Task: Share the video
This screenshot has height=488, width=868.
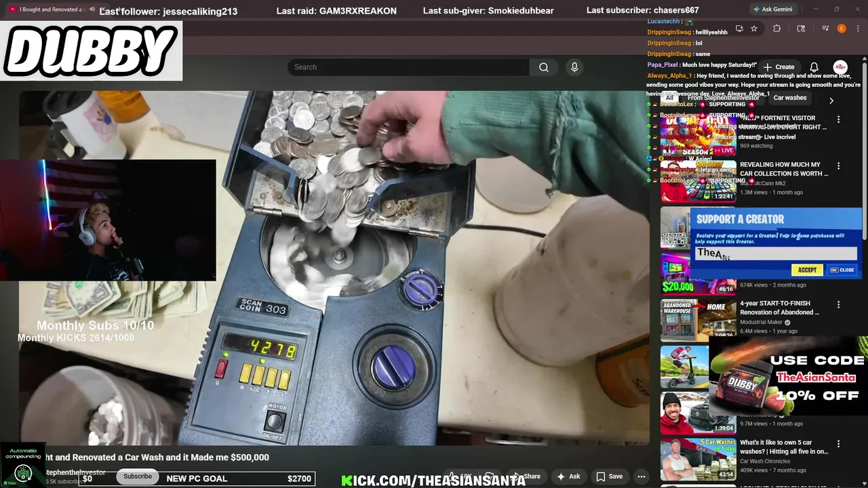Action: (x=528, y=476)
